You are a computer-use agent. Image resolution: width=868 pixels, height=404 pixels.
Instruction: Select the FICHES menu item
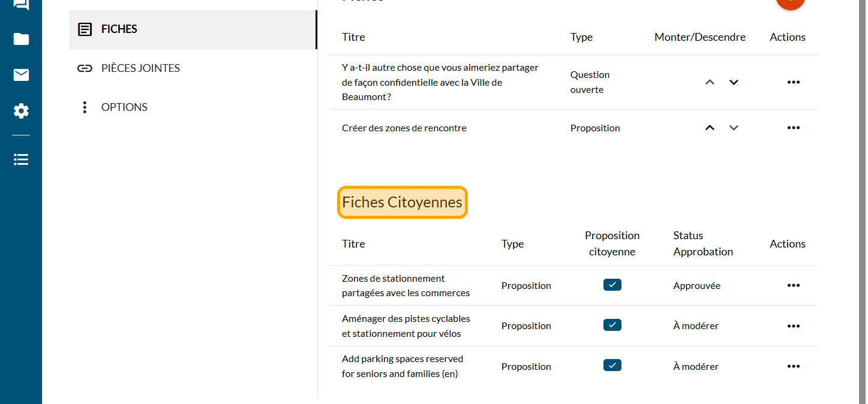point(119,29)
